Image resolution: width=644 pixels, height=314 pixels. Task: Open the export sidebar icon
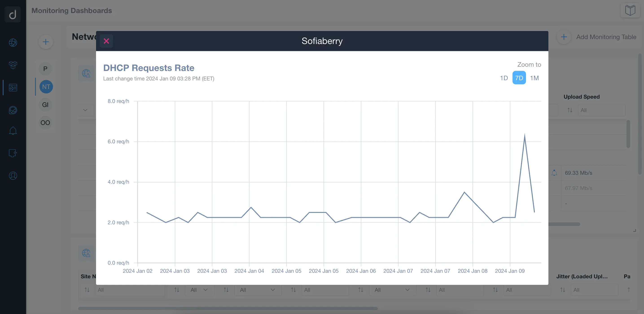[13, 153]
